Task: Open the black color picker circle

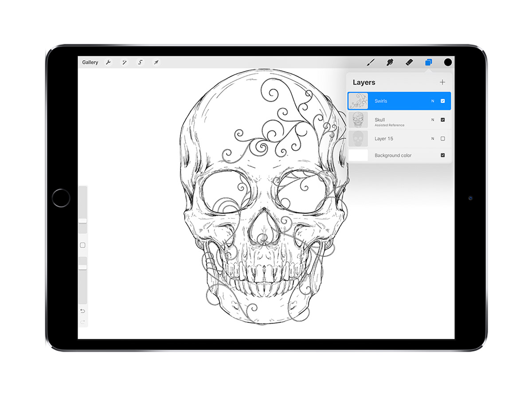Action: [448, 63]
